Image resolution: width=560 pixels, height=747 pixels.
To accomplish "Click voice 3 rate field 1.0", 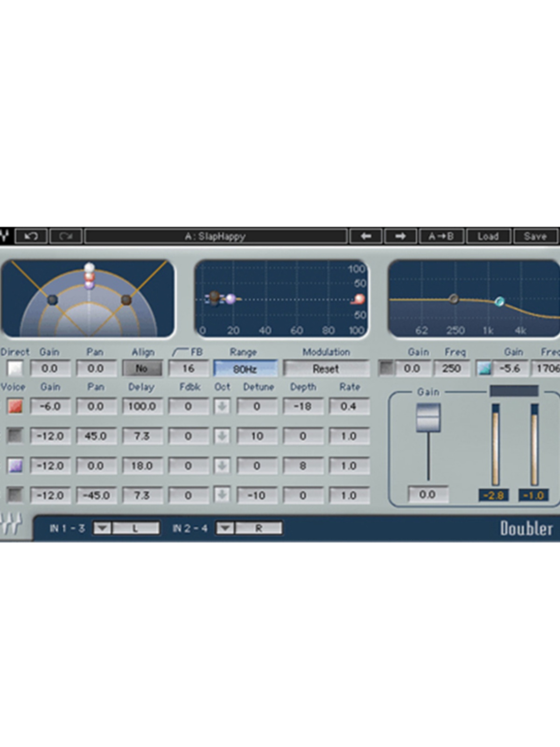I will tap(349, 466).
